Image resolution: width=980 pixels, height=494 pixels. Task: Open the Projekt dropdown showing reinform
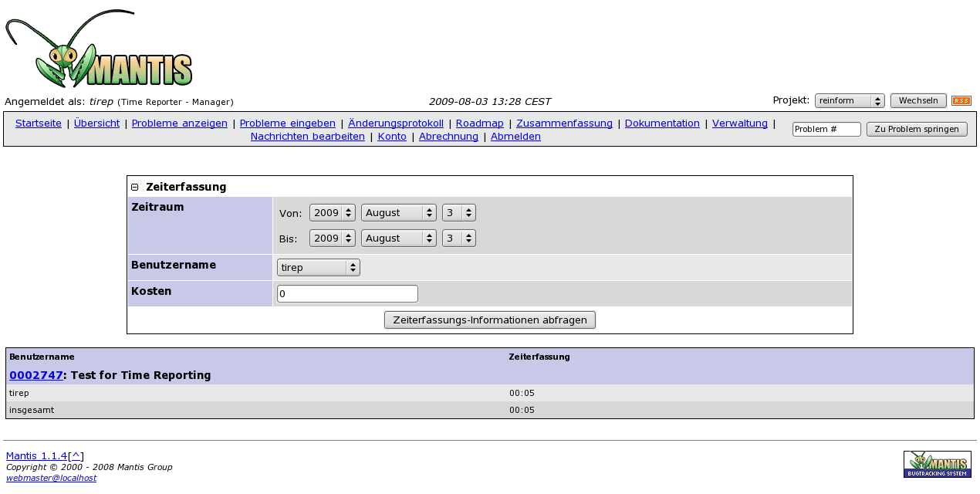tap(849, 101)
